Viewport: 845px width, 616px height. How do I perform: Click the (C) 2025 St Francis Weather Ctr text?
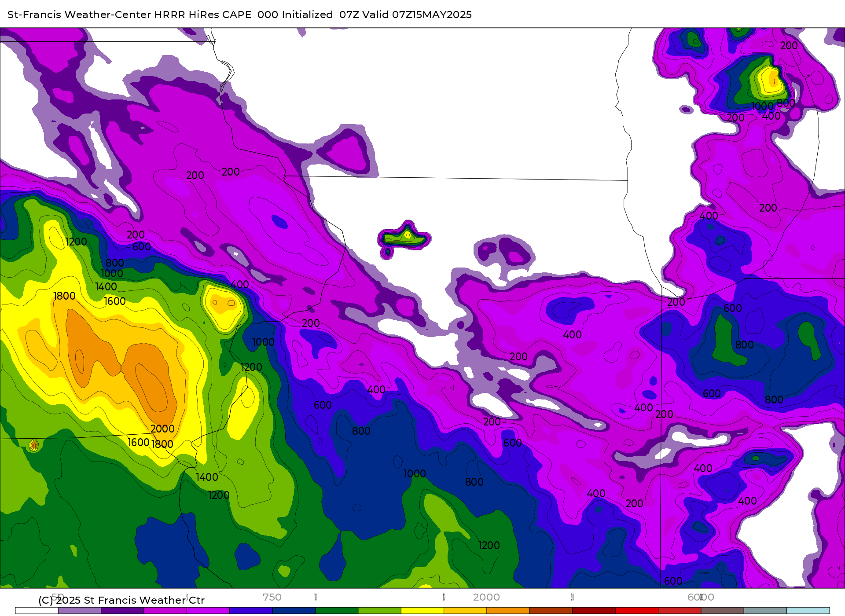pos(121,600)
